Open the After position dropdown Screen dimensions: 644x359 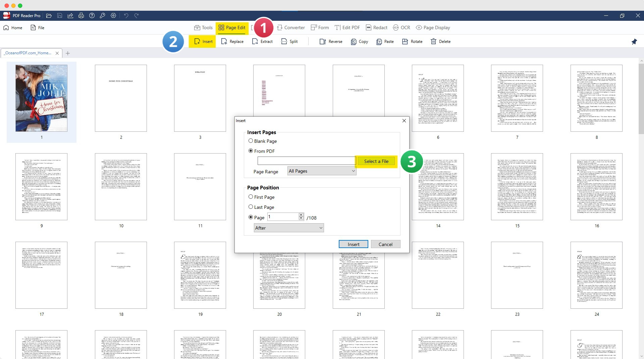[x=289, y=228]
